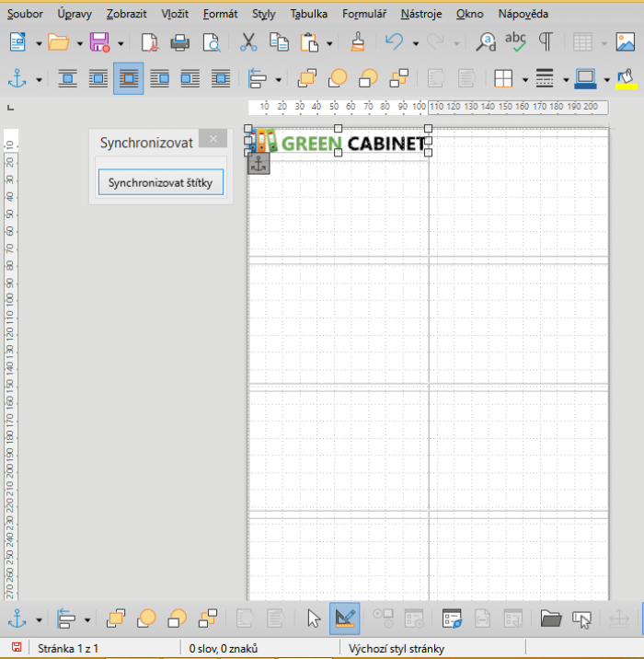Viewport: 644px width, 659px height.
Task: Open the Tabulka menu
Action: (309, 14)
